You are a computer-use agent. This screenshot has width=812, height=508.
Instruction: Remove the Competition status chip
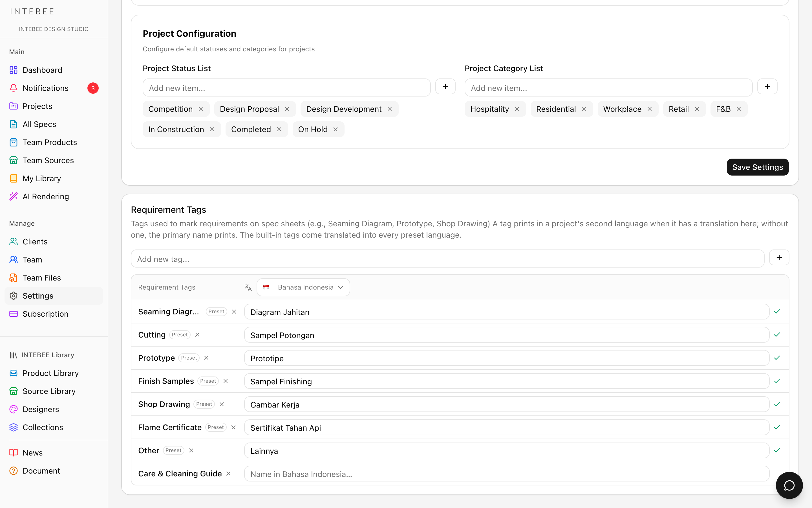coord(201,109)
